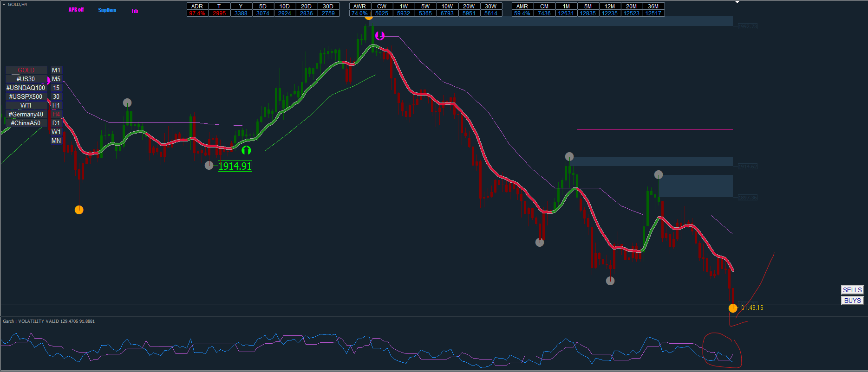Click the green up-arrow circle signal marker

click(x=246, y=150)
